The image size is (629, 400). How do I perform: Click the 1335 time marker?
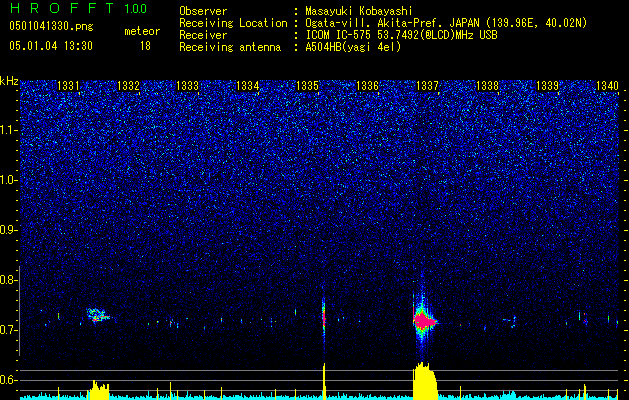307,85
